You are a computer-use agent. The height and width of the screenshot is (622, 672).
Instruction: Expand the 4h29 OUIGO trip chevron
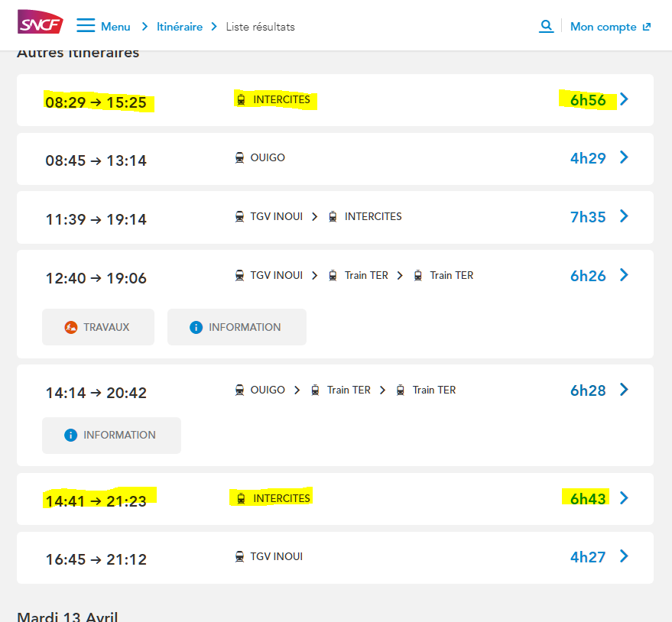coord(625,157)
